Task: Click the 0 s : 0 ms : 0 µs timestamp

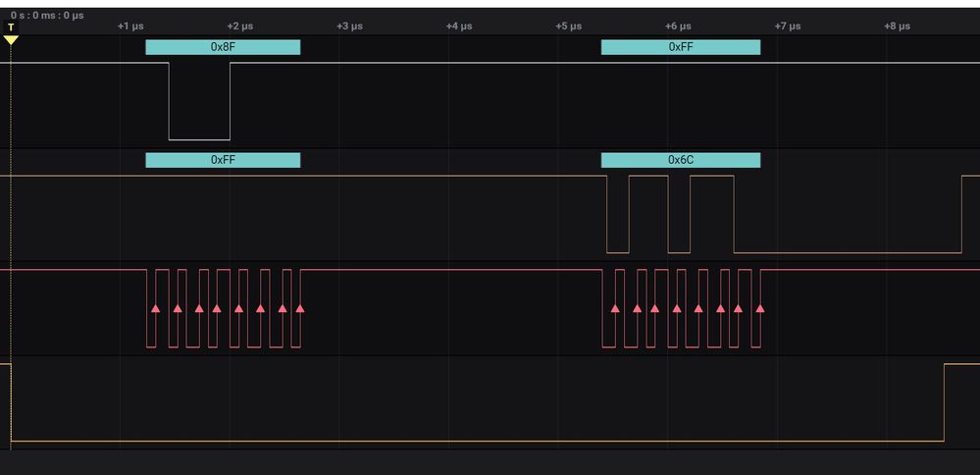Action: pyautogui.click(x=47, y=15)
